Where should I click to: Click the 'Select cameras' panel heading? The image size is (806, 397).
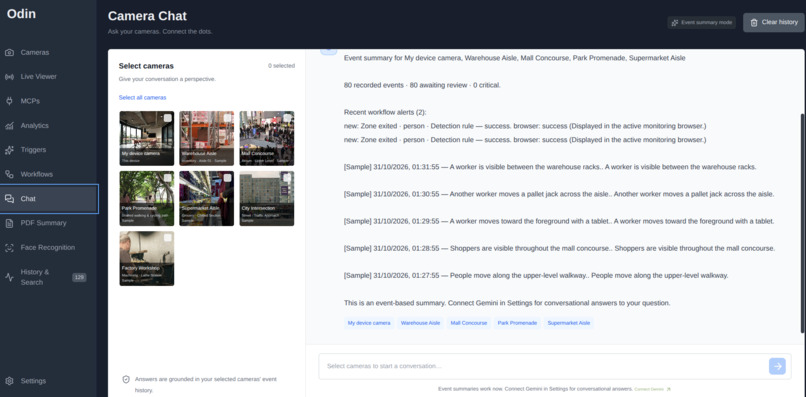(x=146, y=66)
